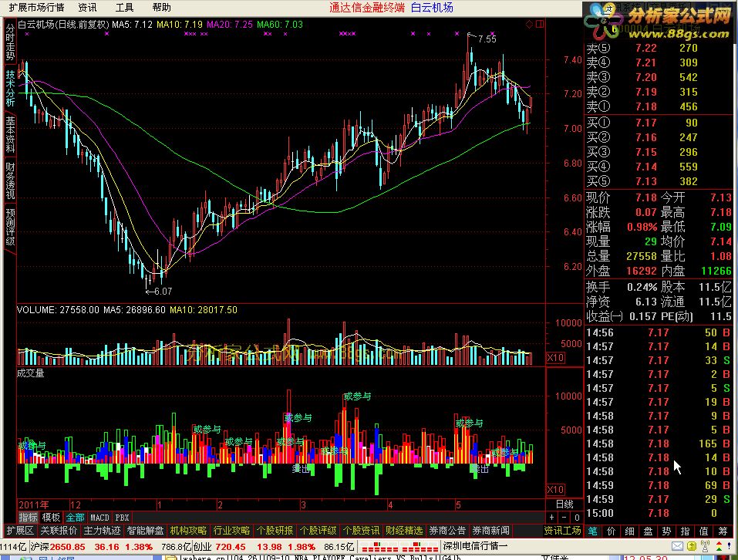Click the red-white market bars indicator

tap(399, 547)
